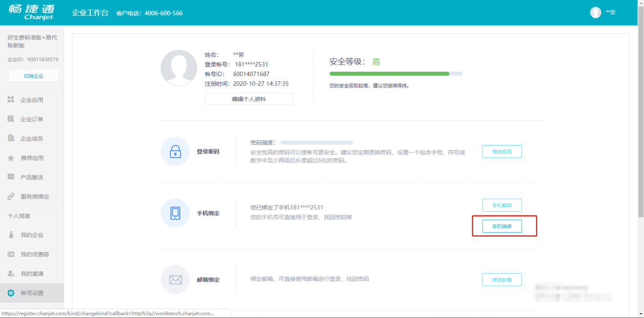Click the 客户电话 4006-600-566 text
This screenshot has height=318, width=644.
click(x=149, y=13)
